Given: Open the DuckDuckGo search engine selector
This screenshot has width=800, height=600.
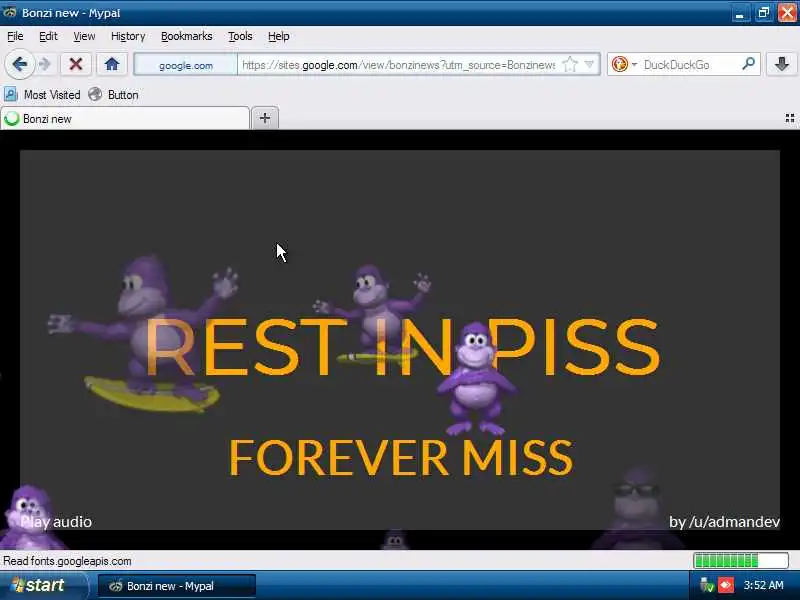Looking at the screenshot, I should point(623,65).
